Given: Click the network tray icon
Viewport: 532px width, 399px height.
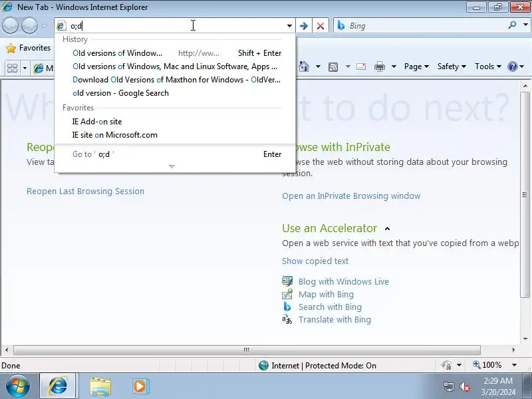Looking at the screenshot, I should pyautogui.click(x=449, y=386).
